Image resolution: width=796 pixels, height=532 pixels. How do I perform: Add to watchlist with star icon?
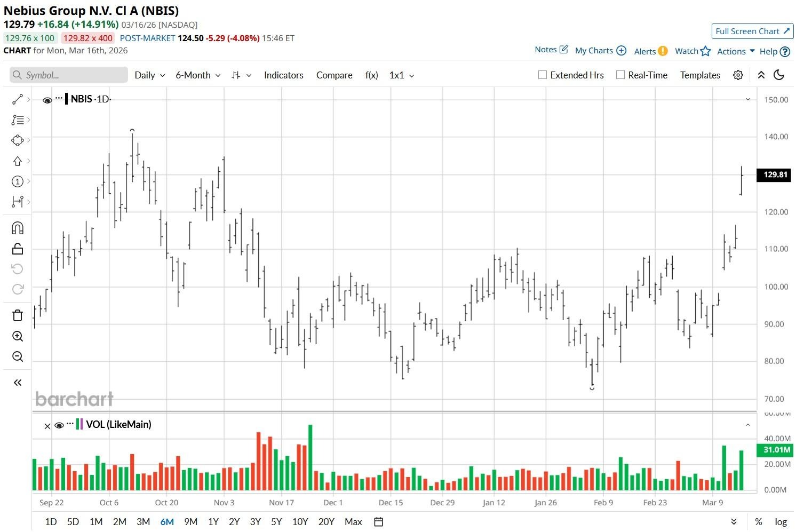pyautogui.click(x=705, y=51)
